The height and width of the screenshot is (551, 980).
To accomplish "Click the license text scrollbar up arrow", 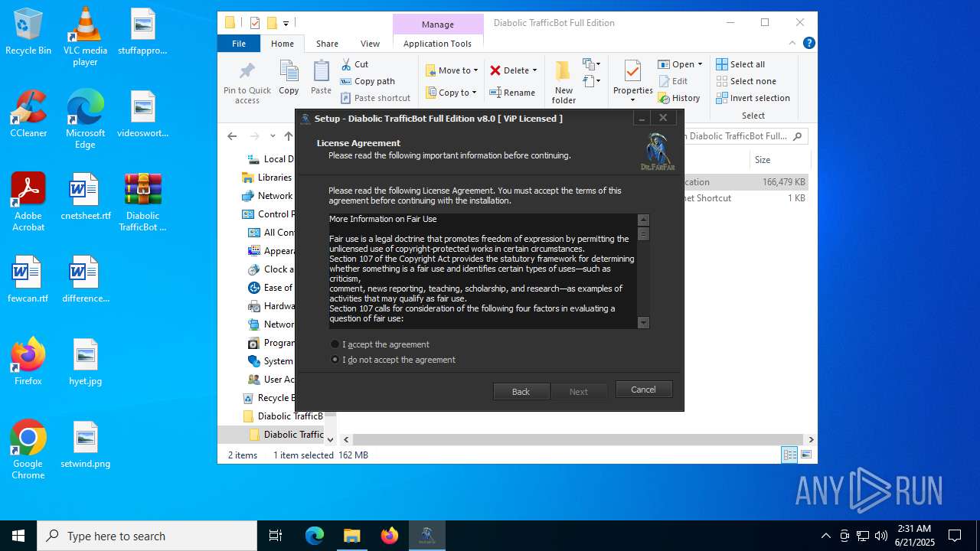I will click(643, 220).
